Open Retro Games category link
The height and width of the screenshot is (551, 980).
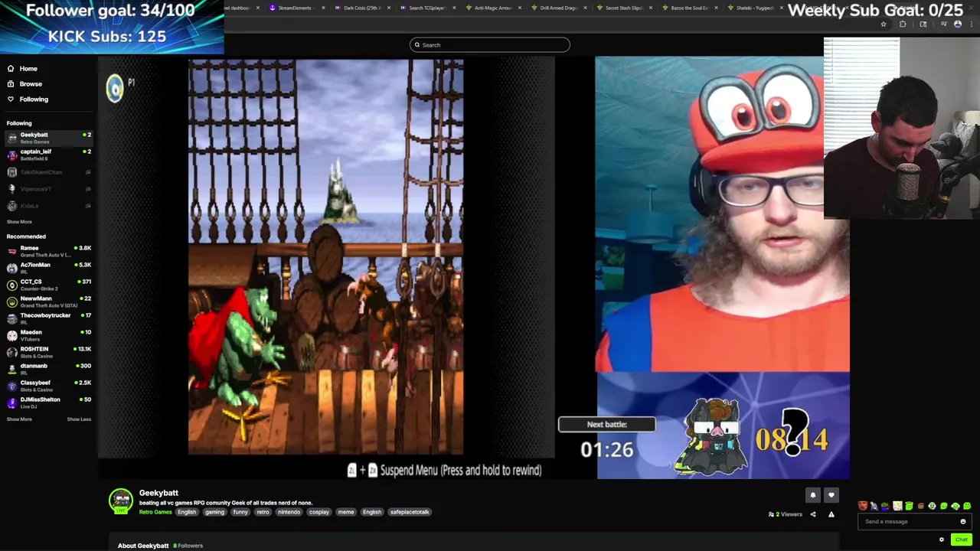point(155,512)
